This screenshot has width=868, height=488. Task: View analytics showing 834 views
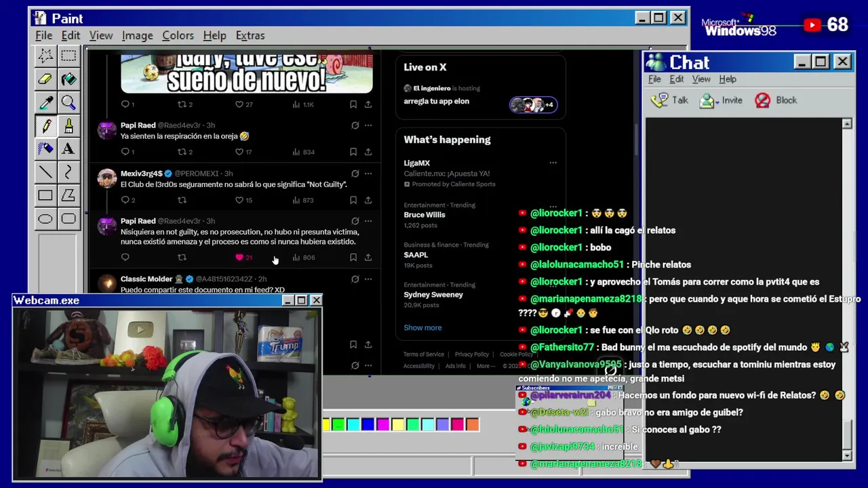coord(303,152)
